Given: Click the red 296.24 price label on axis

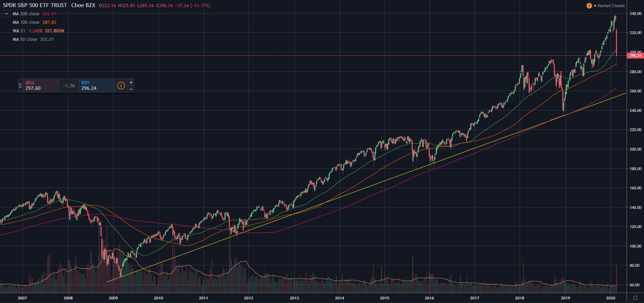Looking at the screenshot, I should [x=635, y=55].
